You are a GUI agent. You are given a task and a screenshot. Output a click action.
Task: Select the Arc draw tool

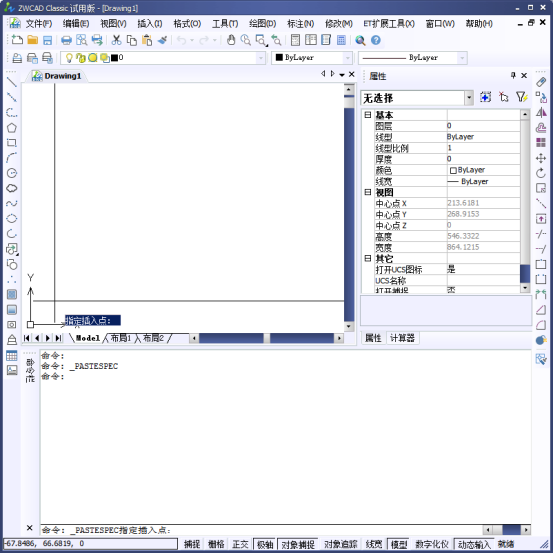click(x=12, y=158)
